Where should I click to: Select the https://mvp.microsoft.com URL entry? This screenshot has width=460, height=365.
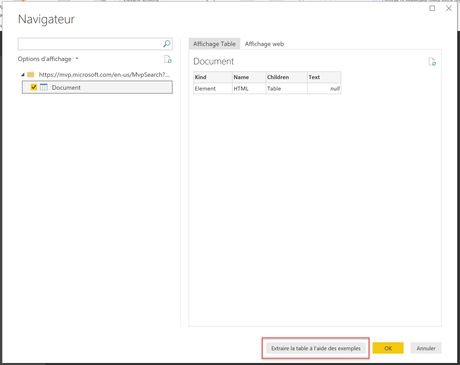(104, 74)
